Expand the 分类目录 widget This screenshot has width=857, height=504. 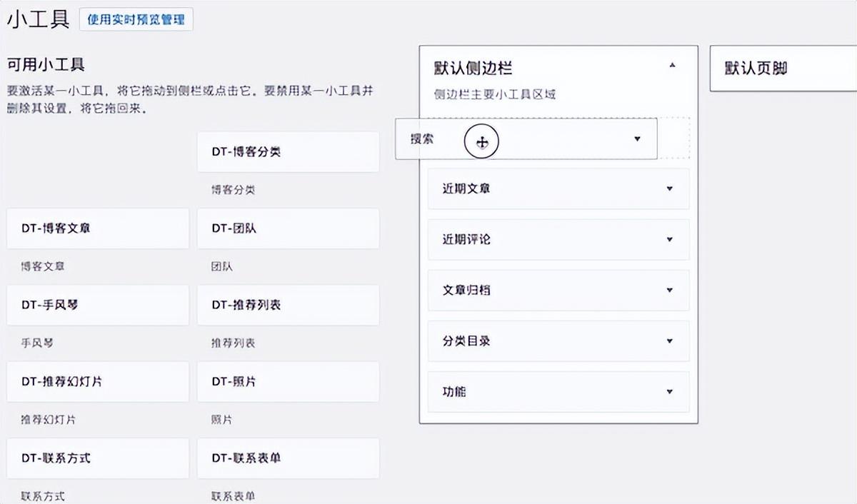(x=669, y=341)
